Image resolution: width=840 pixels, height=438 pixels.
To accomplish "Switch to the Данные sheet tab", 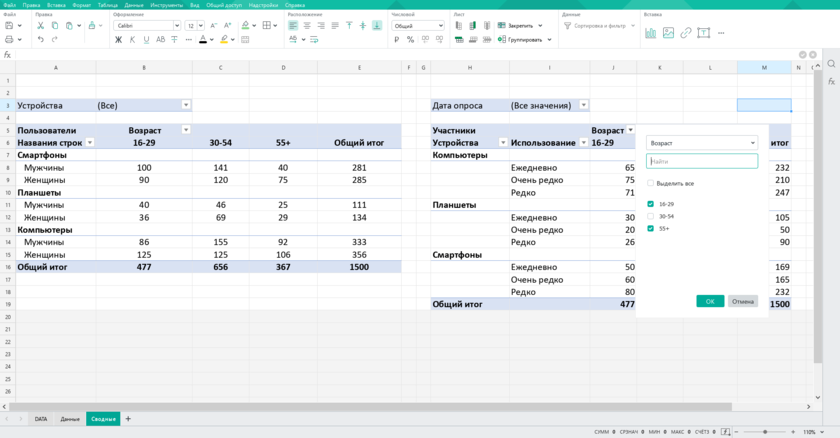I will (70, 419).
